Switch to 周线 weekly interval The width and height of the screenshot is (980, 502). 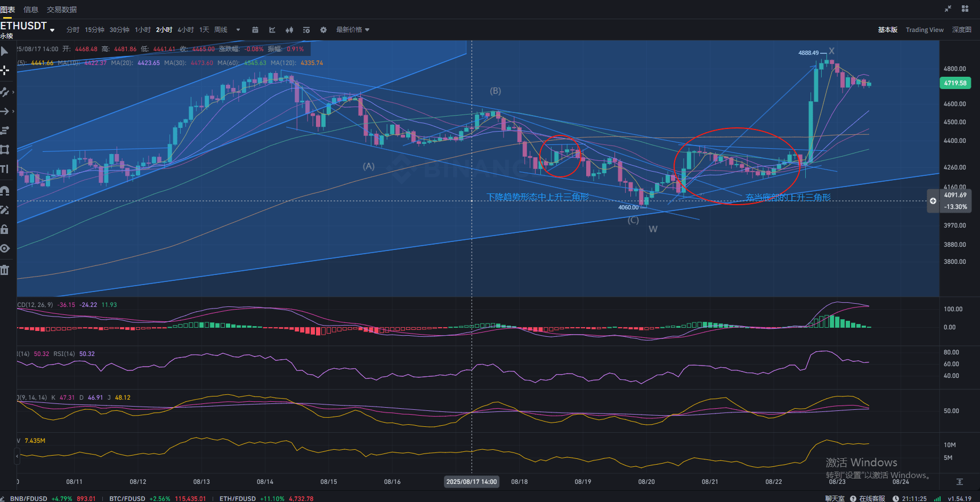(221, 30)
